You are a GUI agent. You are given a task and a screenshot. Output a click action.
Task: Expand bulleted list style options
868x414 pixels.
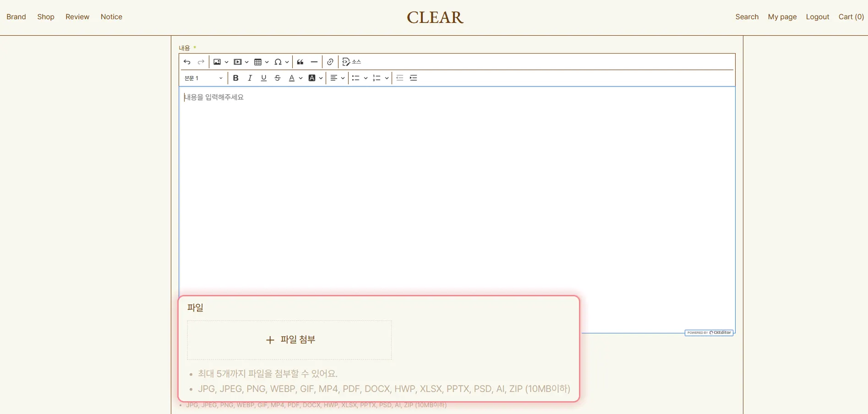point(366,78)
